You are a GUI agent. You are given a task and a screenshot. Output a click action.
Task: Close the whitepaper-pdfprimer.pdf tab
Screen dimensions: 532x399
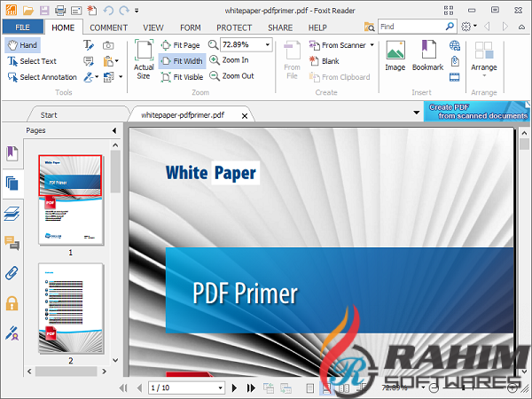coord(245,116)
